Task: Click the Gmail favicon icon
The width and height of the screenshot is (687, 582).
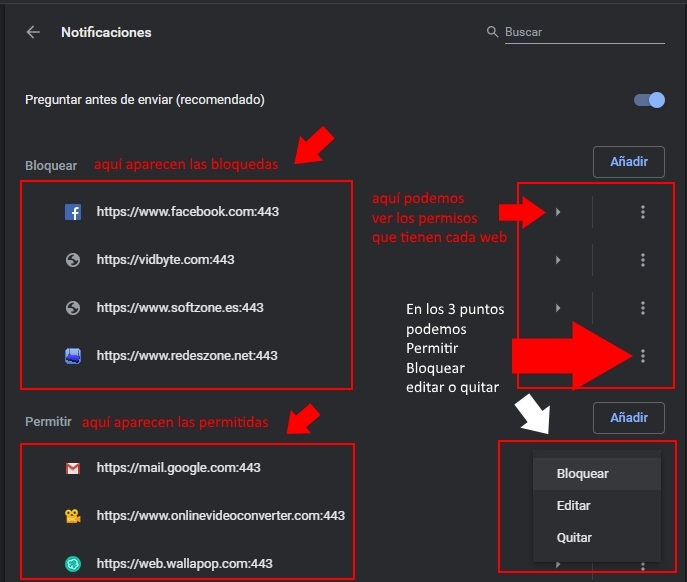Action: point(72,468)
